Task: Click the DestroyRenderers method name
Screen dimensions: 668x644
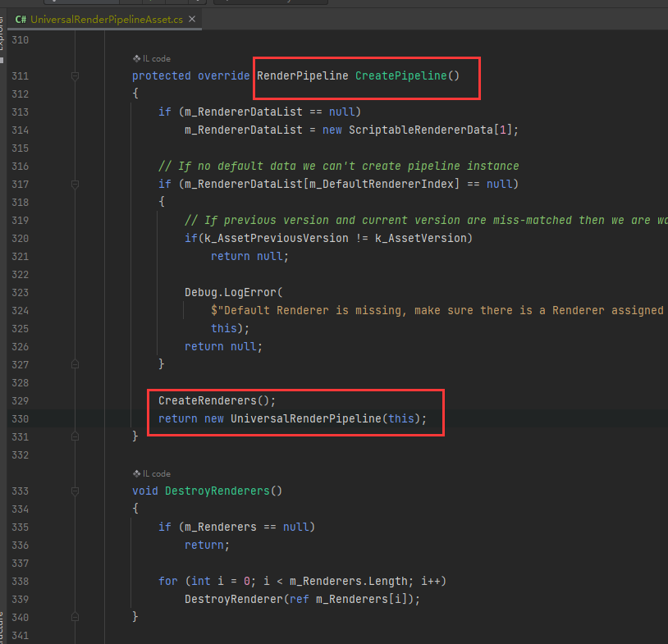Action: [217, 491]
